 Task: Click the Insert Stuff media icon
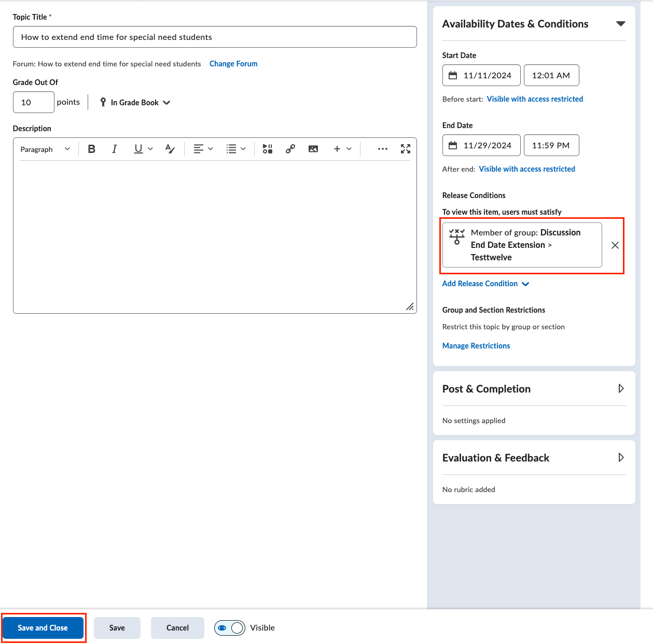click(268, 149)
